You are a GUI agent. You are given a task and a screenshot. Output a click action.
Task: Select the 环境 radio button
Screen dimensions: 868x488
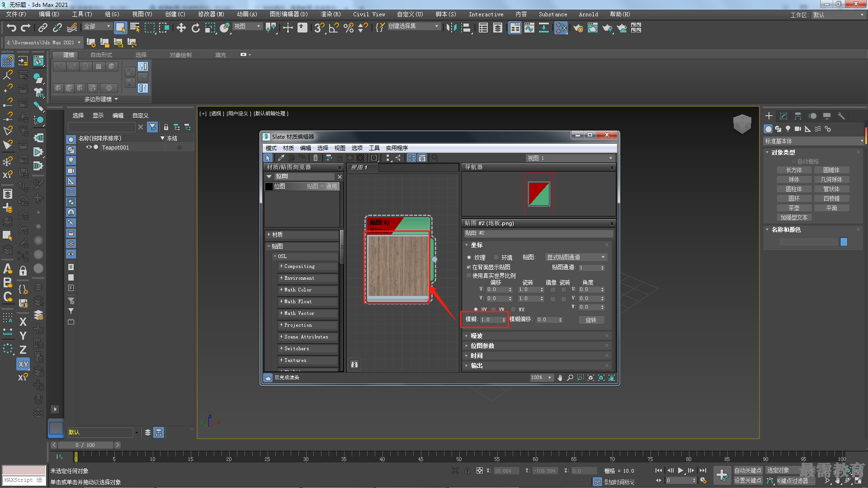click(x=496, y=258)
